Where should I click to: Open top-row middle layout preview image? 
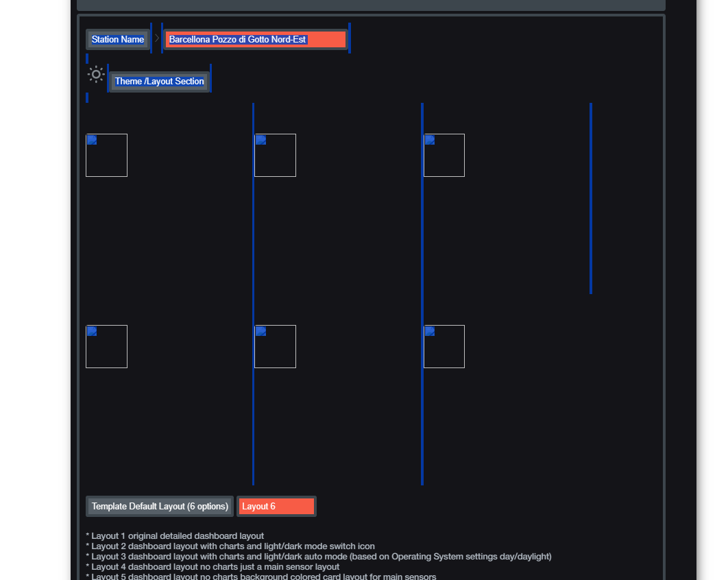click(x=276, y=155)
